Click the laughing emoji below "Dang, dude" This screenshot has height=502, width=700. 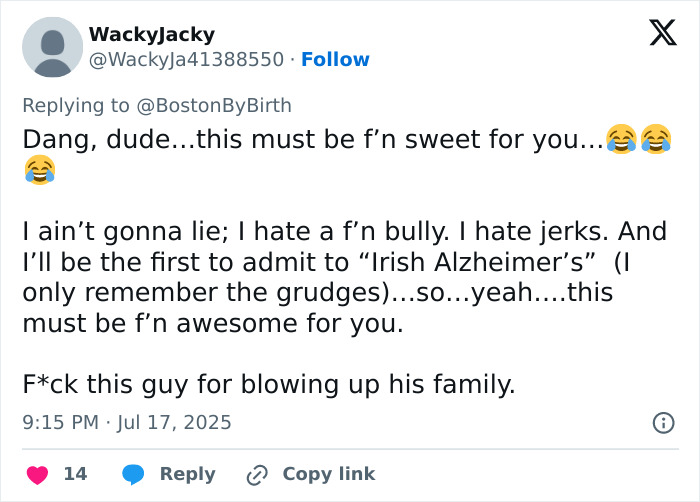40,170
